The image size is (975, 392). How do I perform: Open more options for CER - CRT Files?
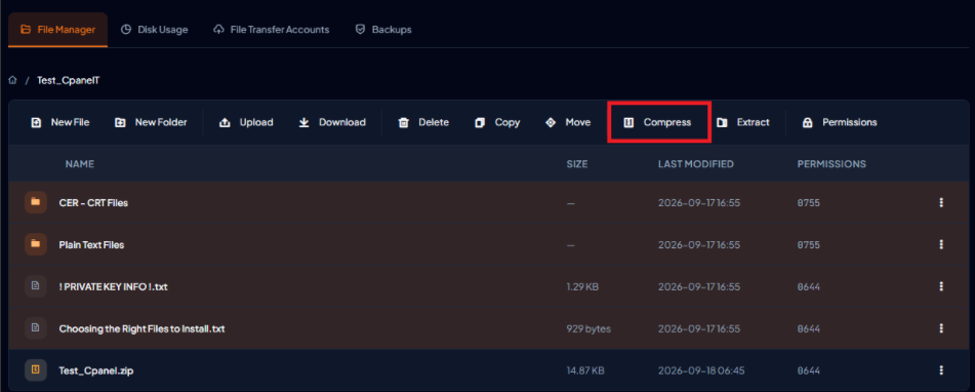[x=941, y=202]
